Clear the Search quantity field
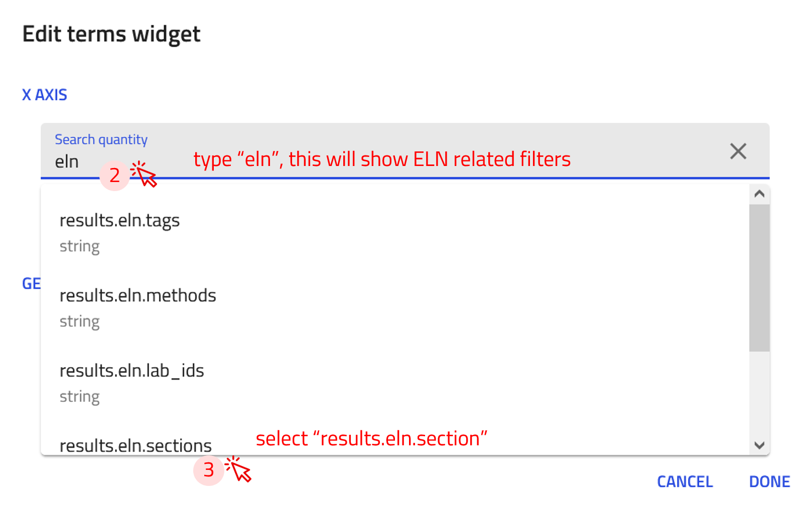The height and width of the screenshot is (509, 812). click(x=738, y=151)
